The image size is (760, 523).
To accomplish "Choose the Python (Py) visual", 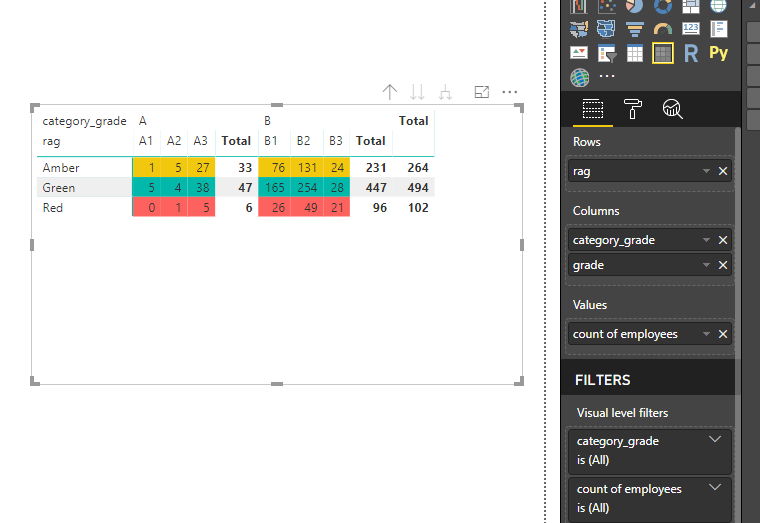I will pos(719,52).
